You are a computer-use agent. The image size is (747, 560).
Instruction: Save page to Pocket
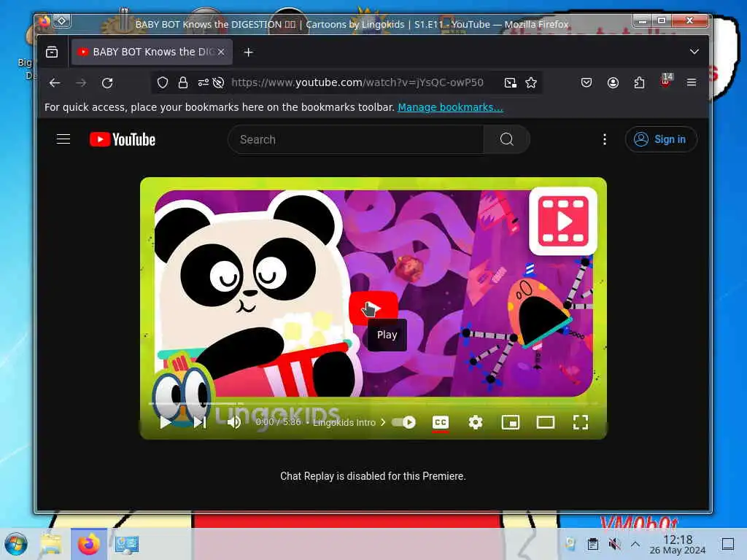point(587,83)
